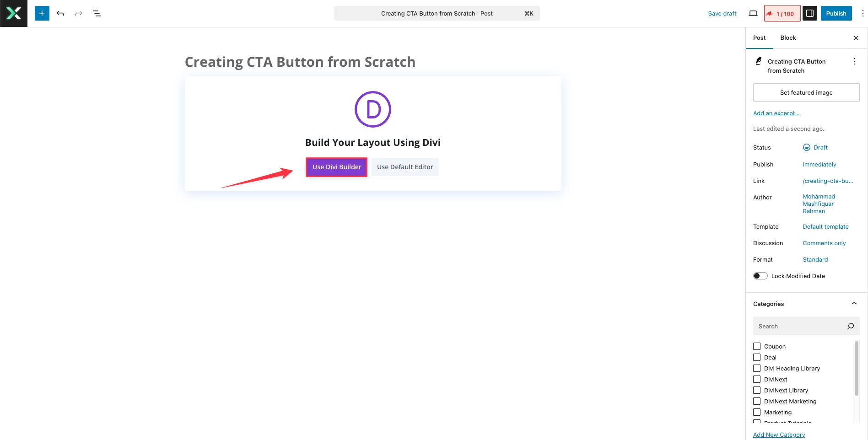Screen dimensions: 868x440
Task: Check Divi Heading Library category
Action: click(757, 368)
